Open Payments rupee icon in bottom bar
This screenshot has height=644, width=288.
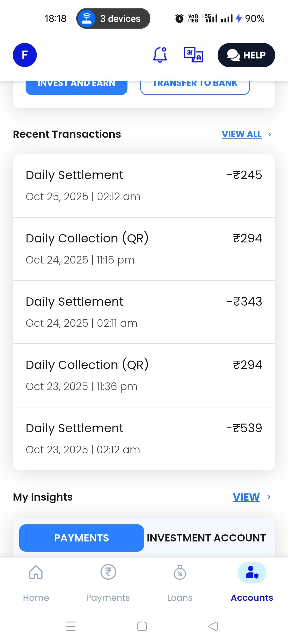click(108, 572)
